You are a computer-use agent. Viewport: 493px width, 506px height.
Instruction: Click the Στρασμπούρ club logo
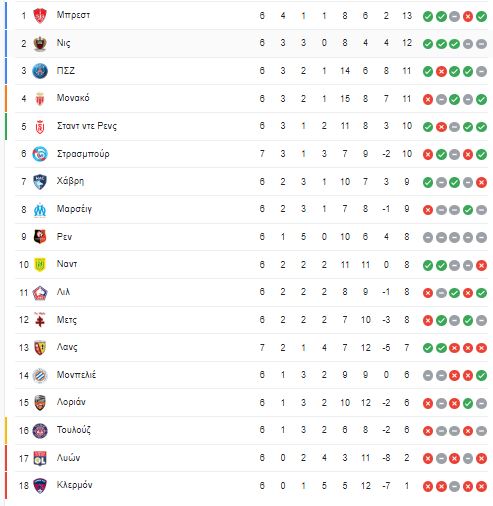coord(40,154)
